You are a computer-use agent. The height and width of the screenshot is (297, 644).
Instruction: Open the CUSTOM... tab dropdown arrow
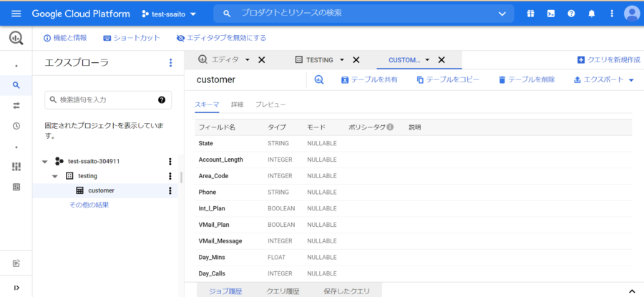coord(427,60)
